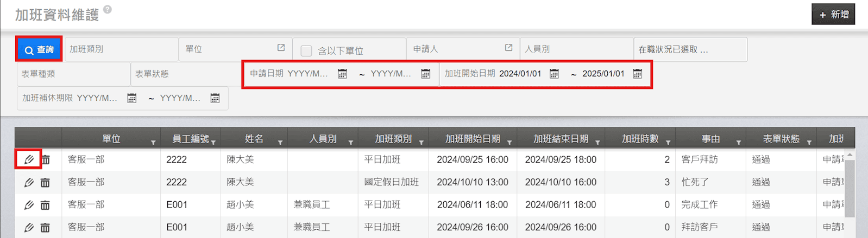Image resolution: width=868 pixels, height=238 pixels.
Task: Sort by the 加班開始日期 column header
Action: click(x=473, y=139)
